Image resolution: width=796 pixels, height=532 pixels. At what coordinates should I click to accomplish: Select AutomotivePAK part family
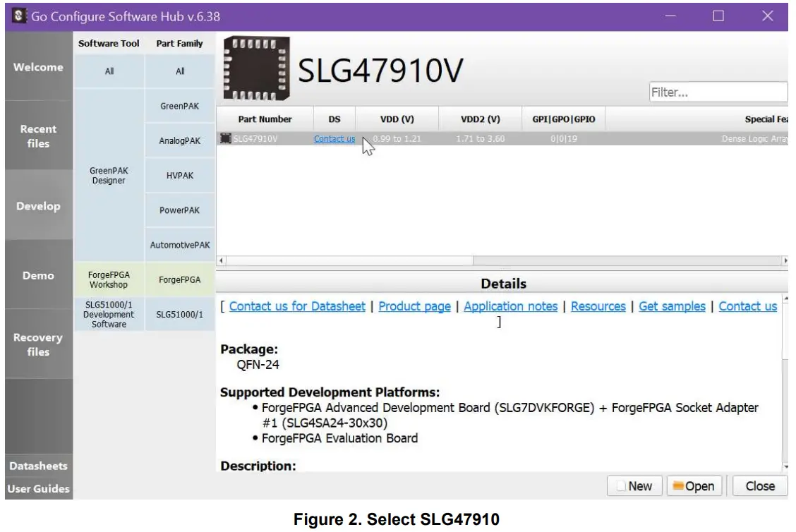(x=180, y=245)
